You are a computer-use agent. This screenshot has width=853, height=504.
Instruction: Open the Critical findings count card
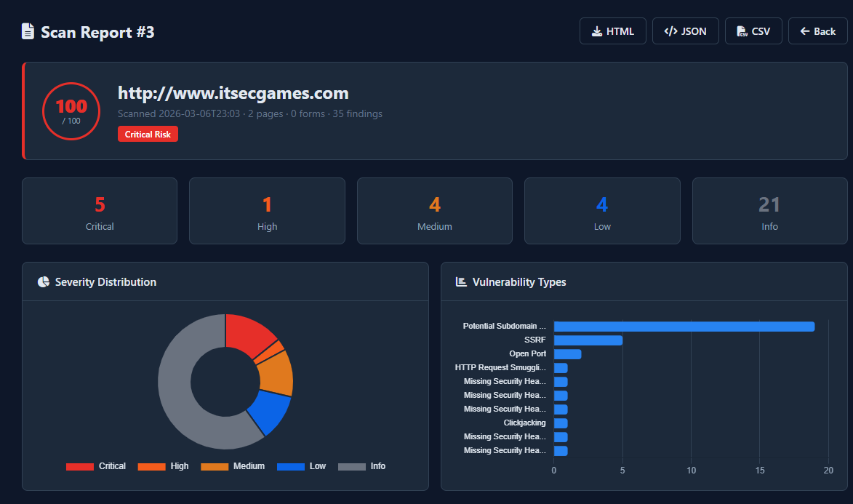click(100, 211)
